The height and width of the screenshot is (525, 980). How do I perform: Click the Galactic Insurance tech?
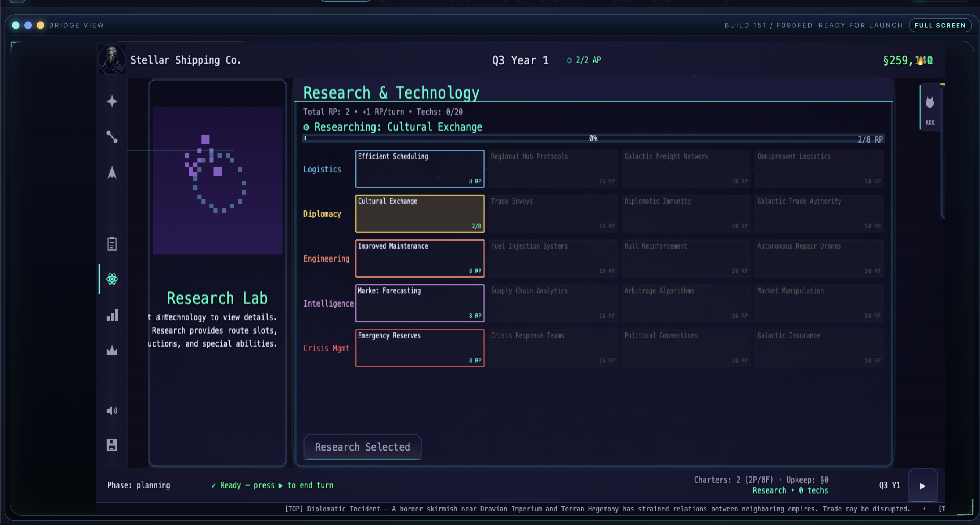pos(819,348)
